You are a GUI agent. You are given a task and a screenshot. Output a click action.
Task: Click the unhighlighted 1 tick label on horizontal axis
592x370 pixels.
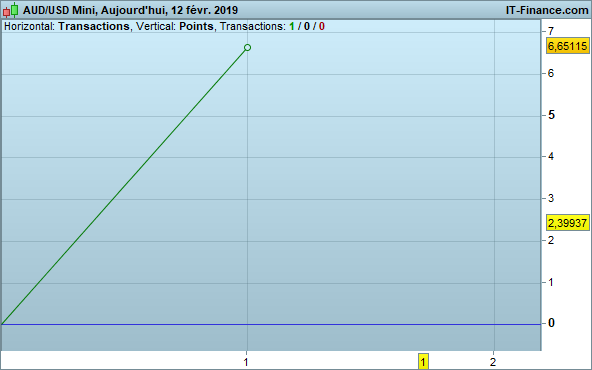246,362
